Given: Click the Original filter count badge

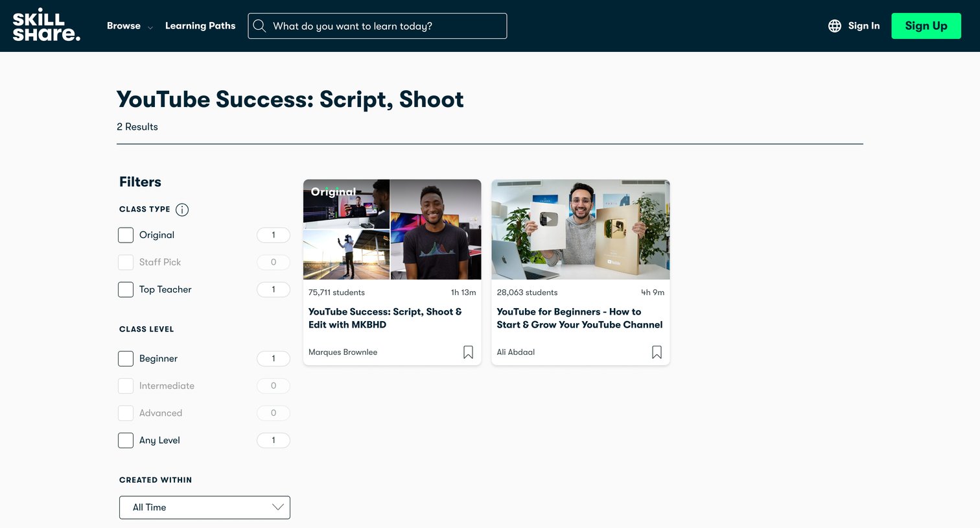Looking at the screenshot, I should 274,235.
